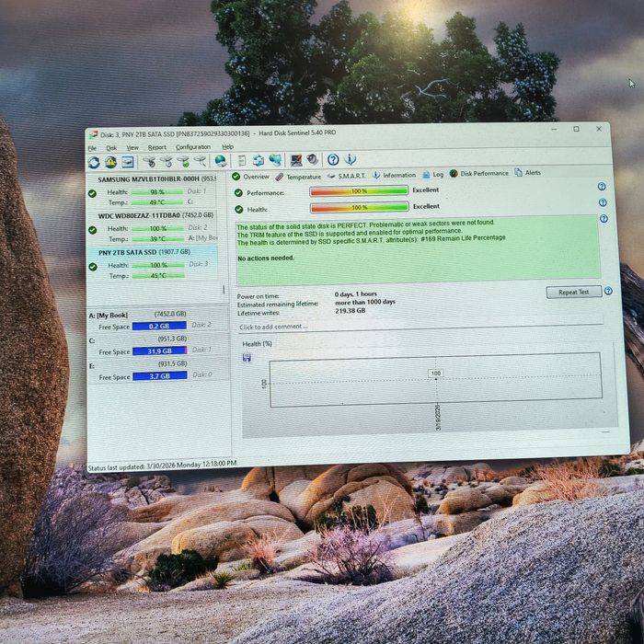Open the Configuration menu
This screenshot has height=644, width=644.
(x=193, y=146)
